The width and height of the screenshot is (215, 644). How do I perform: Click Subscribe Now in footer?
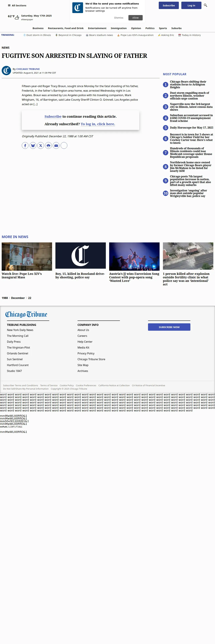point(169,327)
